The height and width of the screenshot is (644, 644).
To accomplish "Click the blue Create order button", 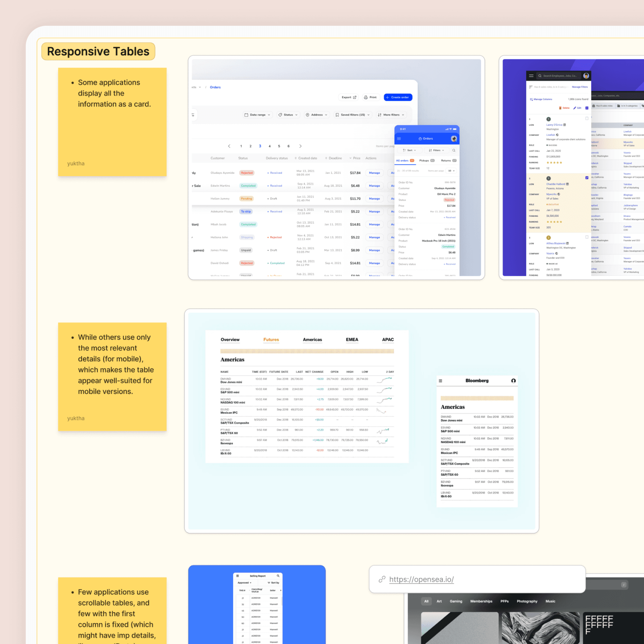I will [x=398, y=97].
